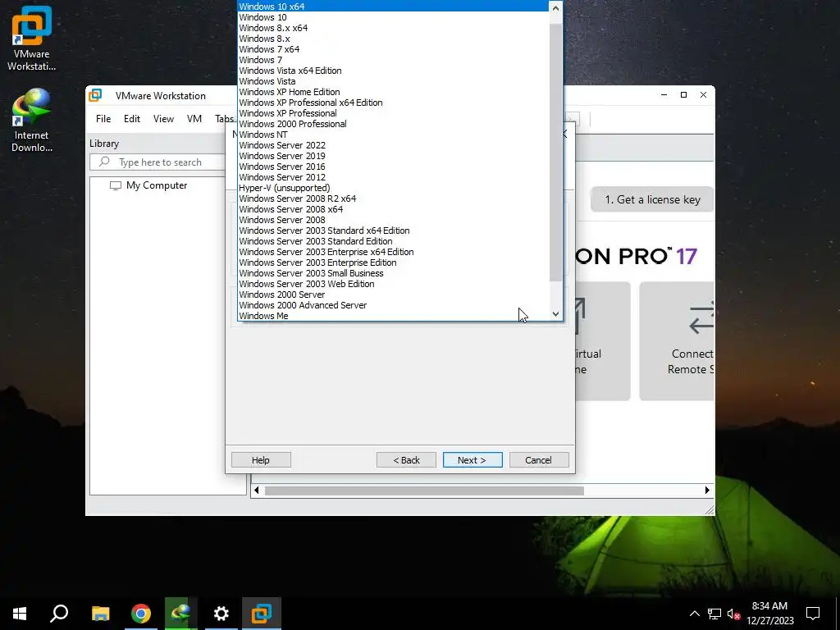Screen dimensions: 840x630
Task: Select Hyper-V (unsupported) option
Action: tap(393, 188)
